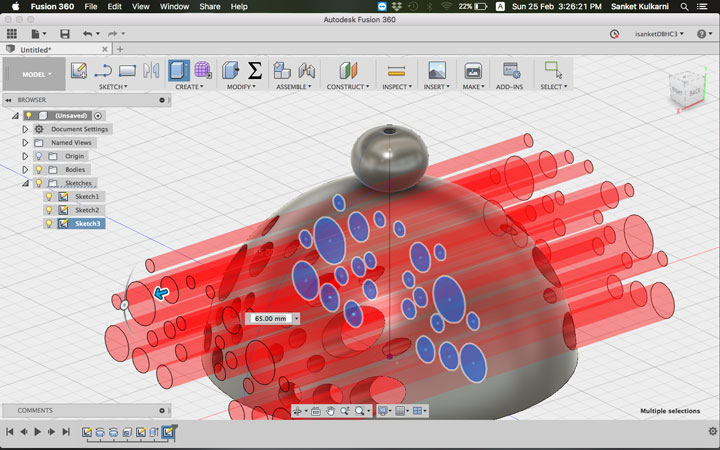Hide Sketch2 using its lightbulb
This screenshot has height=450, width=720.
(49, 210)
